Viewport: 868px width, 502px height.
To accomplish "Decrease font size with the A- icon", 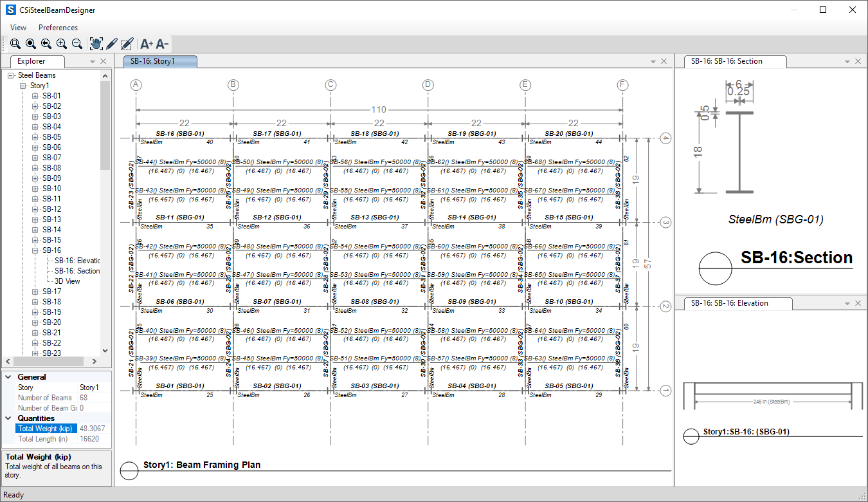I will [161, 44].
